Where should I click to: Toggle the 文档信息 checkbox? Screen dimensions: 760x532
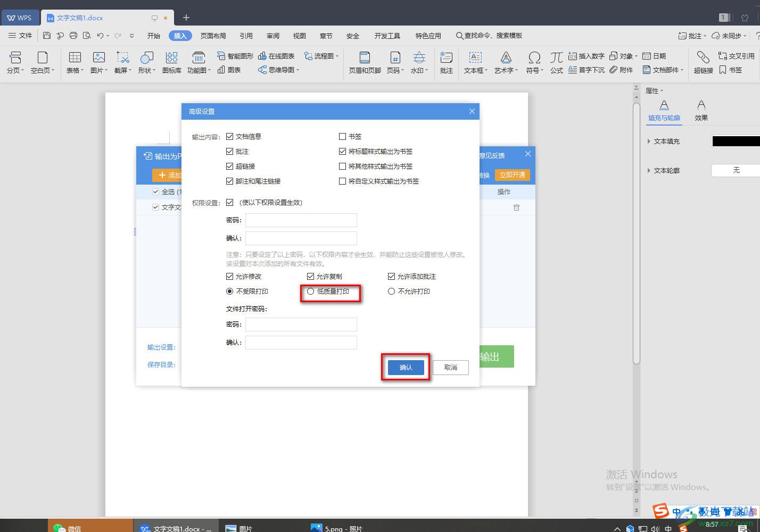point(230,137)
